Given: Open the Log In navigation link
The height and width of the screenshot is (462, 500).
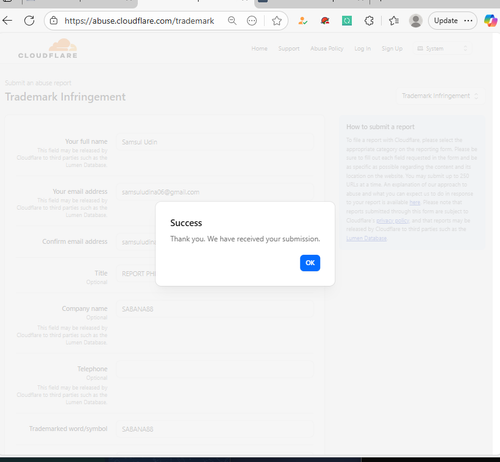Looking at the screenshot, I should point(362,49).
